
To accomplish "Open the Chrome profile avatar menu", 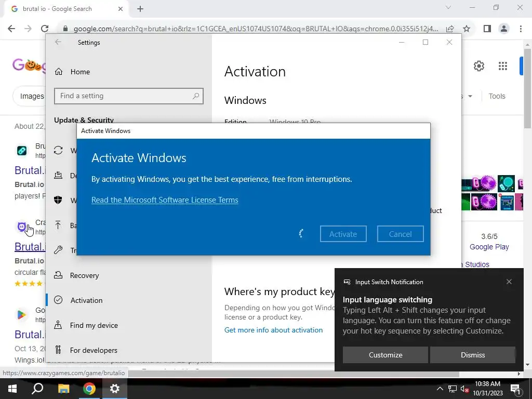I will (x=504, y=29).
